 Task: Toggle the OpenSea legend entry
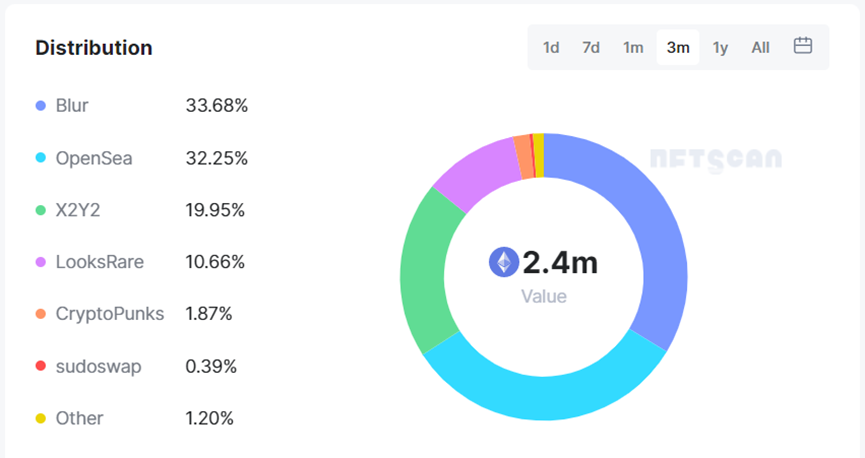(94, 158)
